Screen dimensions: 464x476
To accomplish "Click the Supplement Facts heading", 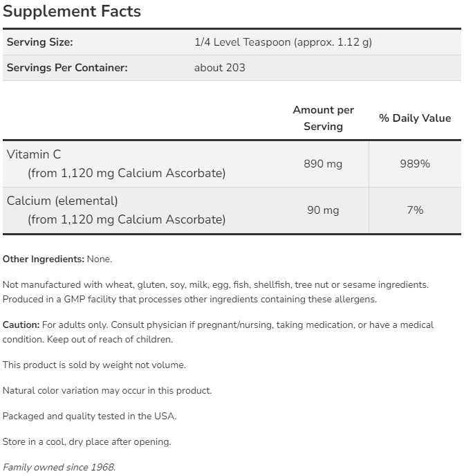I will [72, 12].
